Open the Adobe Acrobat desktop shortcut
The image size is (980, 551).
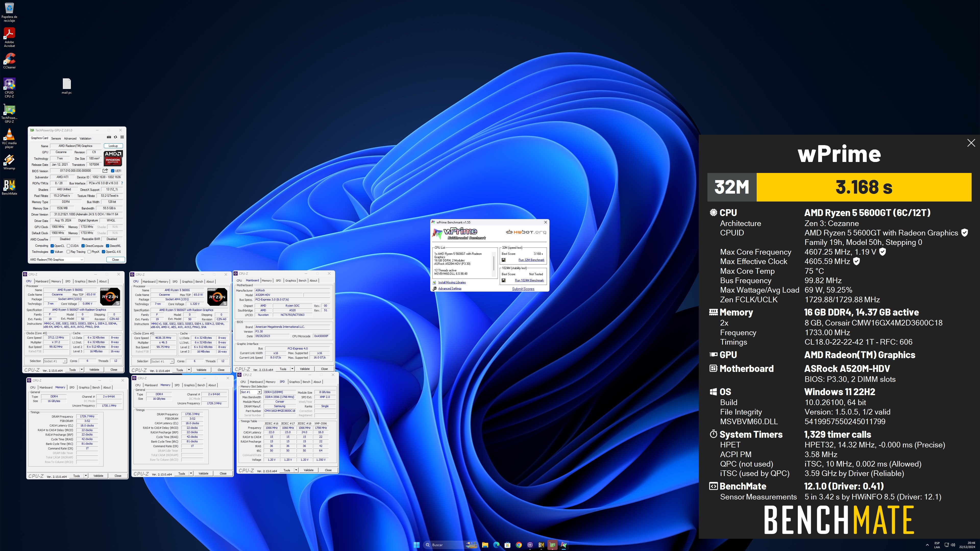pos(9,37)
